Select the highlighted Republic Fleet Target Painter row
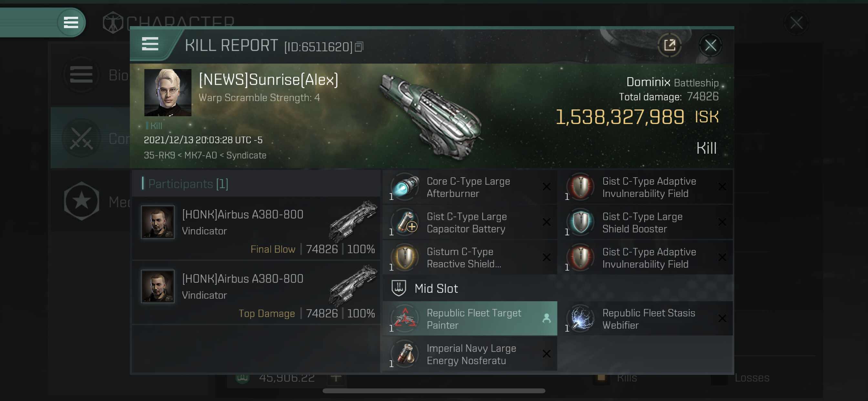868x401 pixels. [x=470, y=318]
